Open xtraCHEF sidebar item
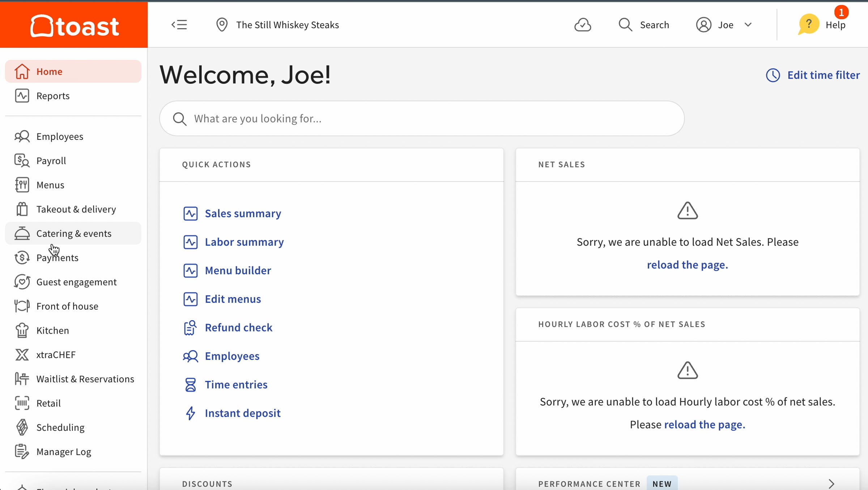This screenshot has height=490, width=868. 56,354
